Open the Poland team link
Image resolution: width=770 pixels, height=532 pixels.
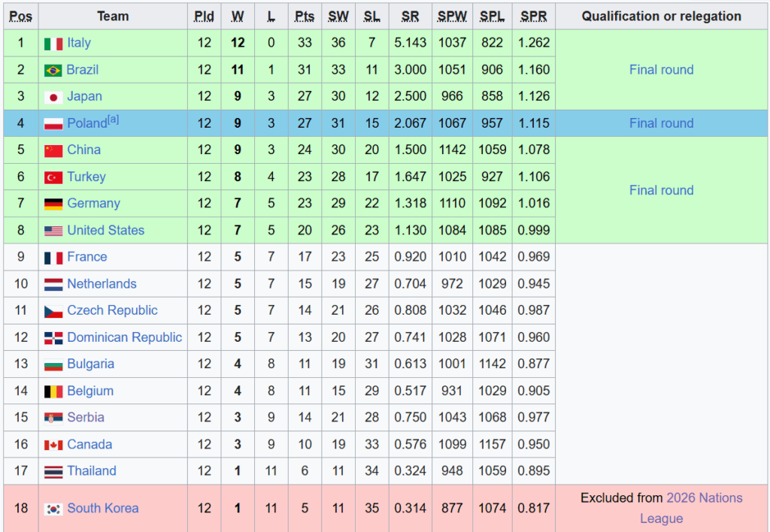tap(87, 123)
